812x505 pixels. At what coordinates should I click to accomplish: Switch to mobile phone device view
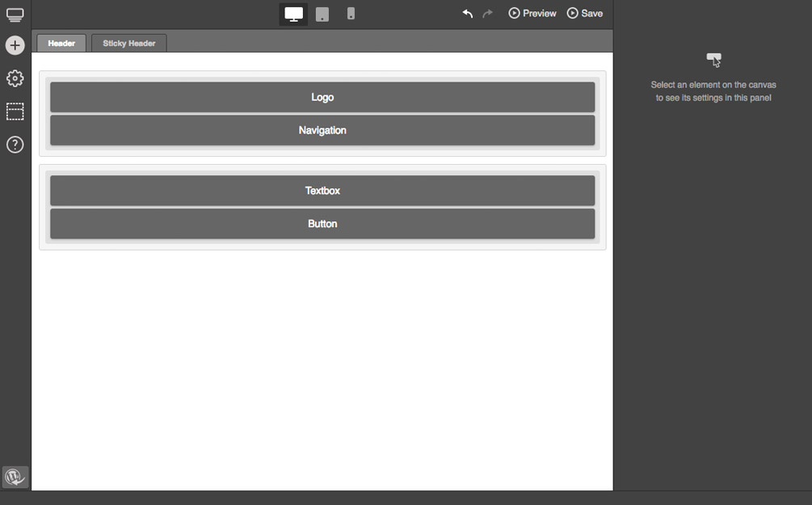pyautogui.click(x=351, y=14)
